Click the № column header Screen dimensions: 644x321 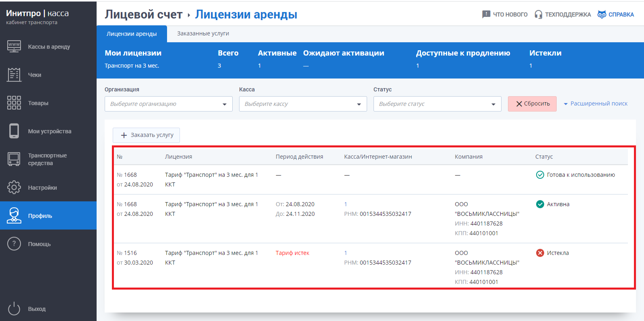tap(120, 157)
